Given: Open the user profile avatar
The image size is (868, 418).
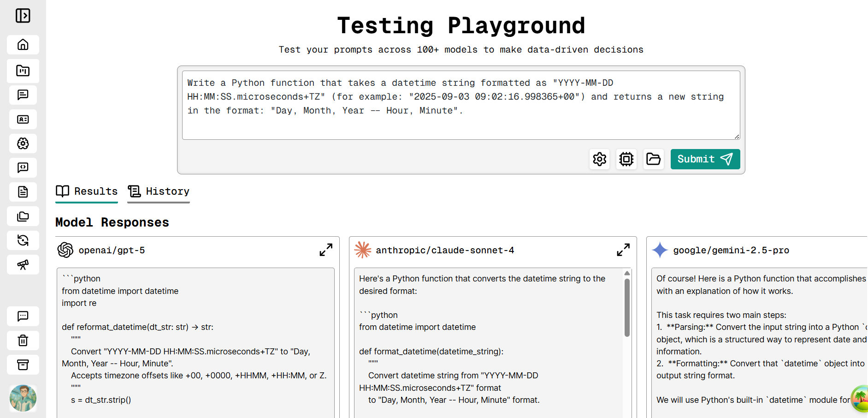Looking at the screenshot, I should pos(23,398).
